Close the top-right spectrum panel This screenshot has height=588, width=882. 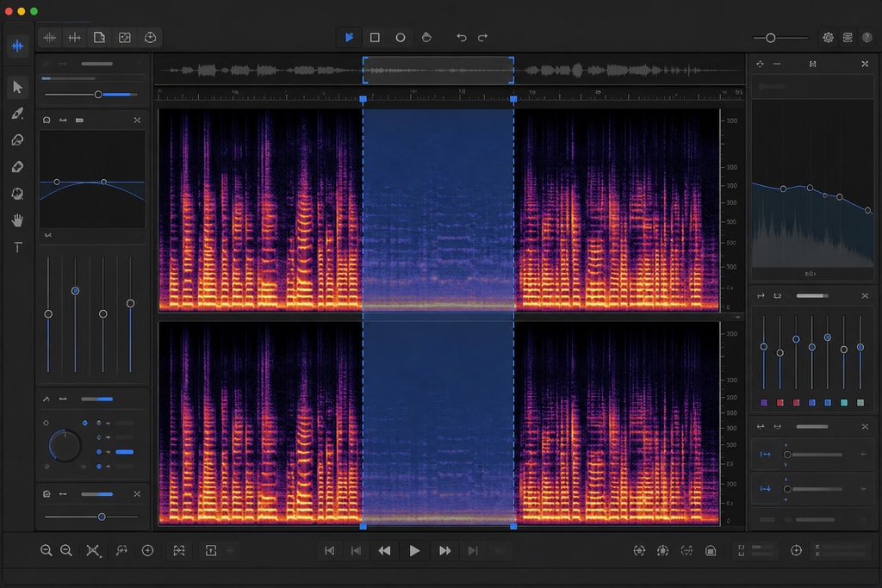pyautogui.click(x=865, y=64)
